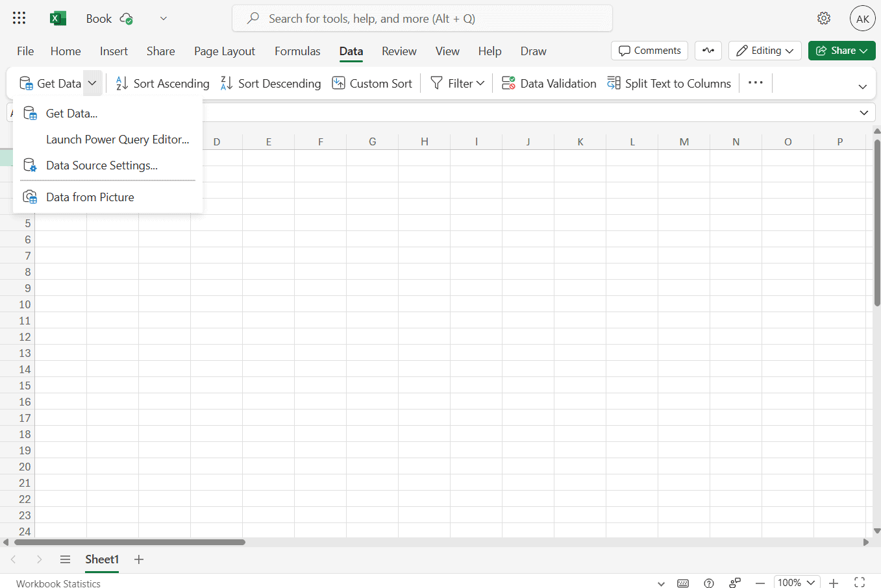Click zoom in plus button
The image size is (881, 588).
[834, 583]
